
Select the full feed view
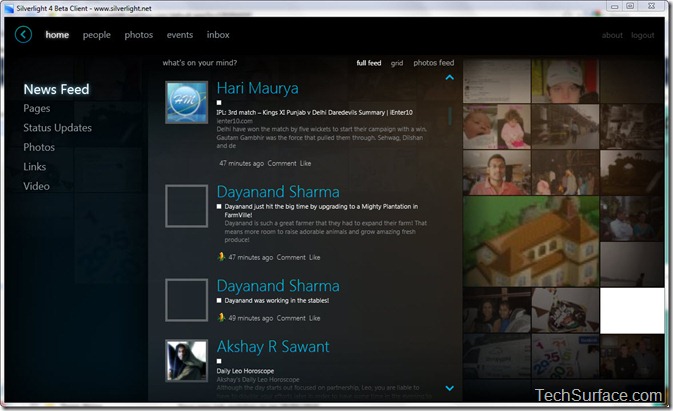coord(369,63)
